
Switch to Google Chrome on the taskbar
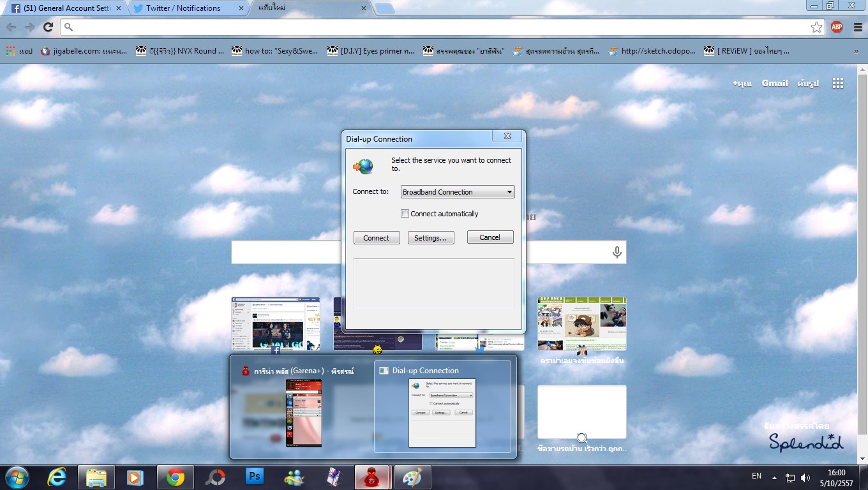click(x=176, y=477)
